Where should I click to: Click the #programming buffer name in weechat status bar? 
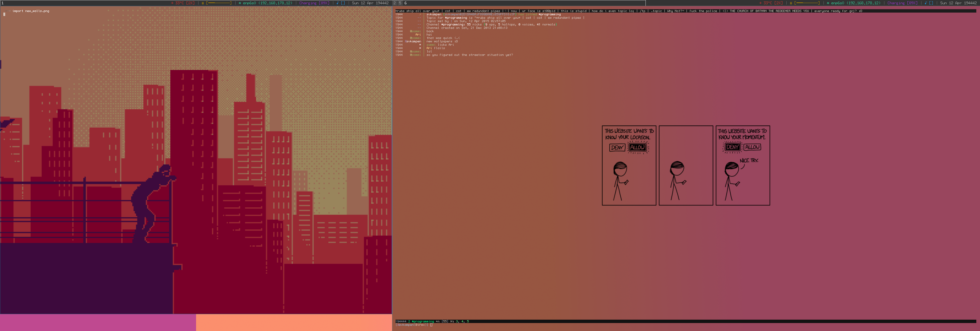(x=423, y=321)
